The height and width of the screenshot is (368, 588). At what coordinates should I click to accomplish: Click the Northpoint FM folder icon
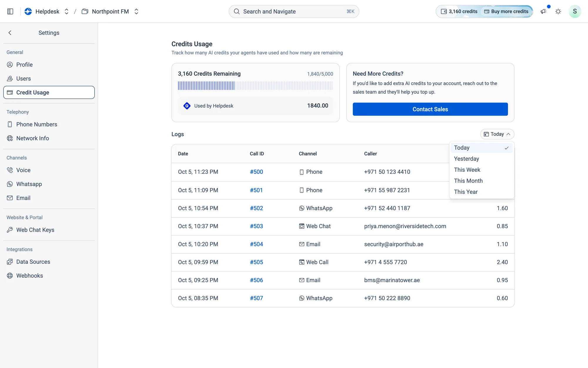(85, 11)
